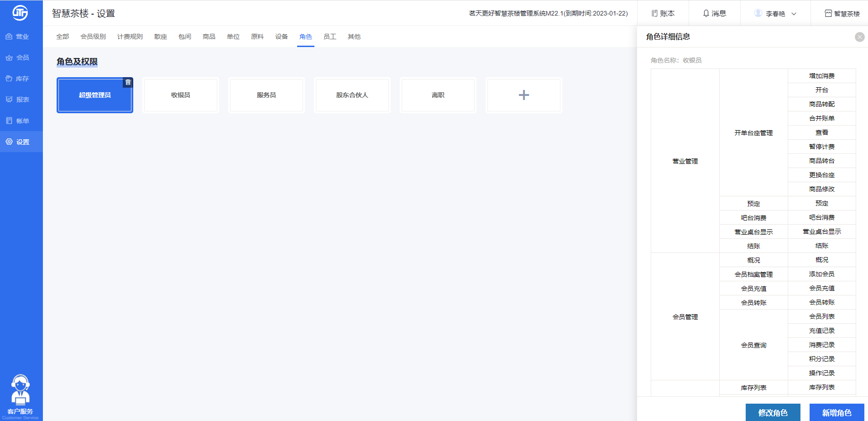868x421 pixels.
Task: Switch to the 会员级别 tab
Action: tap(93, 37)
